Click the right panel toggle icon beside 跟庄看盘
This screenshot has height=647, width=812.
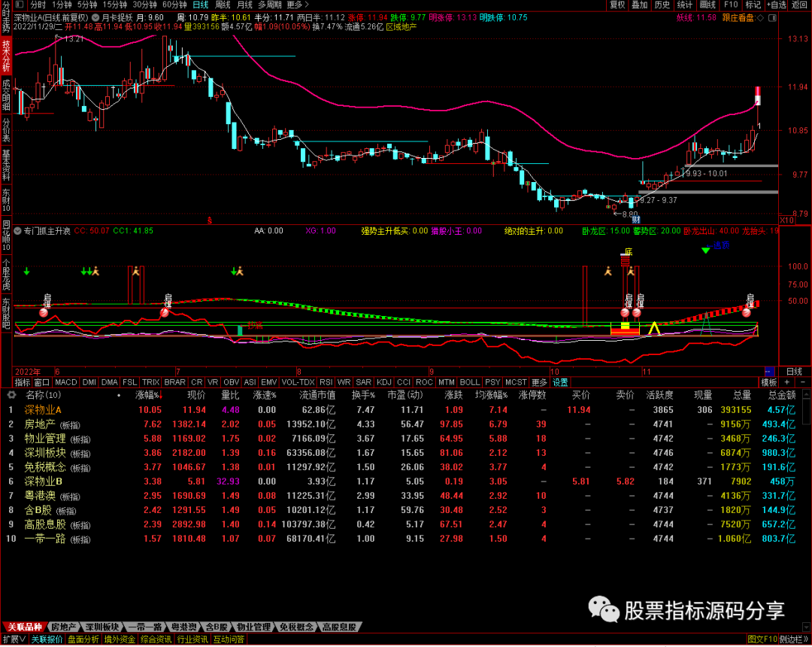point(772,17)
